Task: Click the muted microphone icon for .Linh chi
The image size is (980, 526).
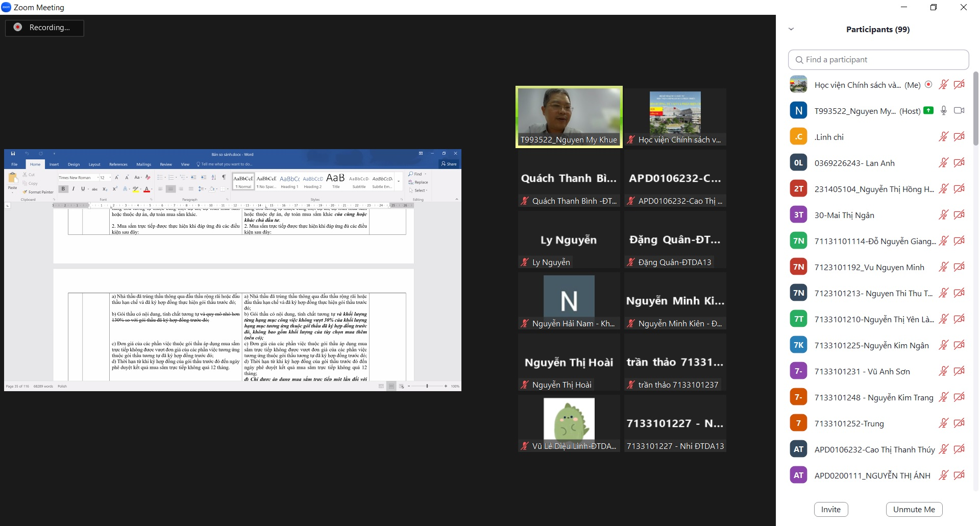Action: coord(943,137)
